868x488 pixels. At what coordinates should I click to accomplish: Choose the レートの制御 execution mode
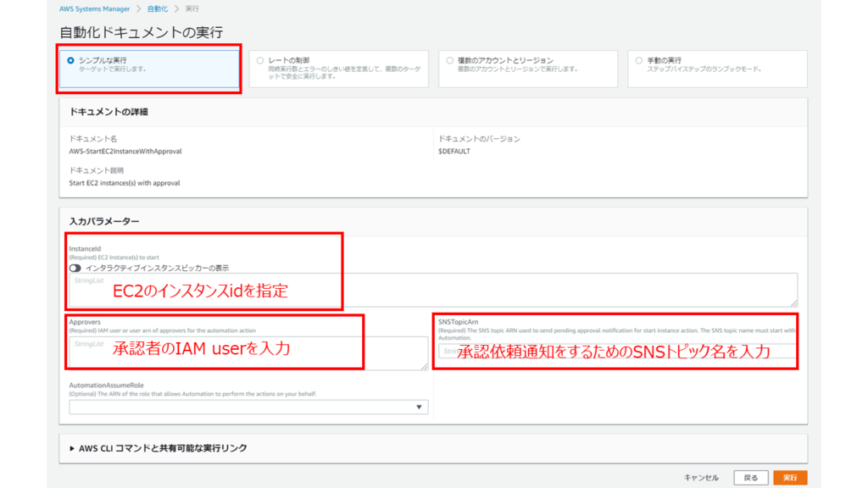pos(260,61)
